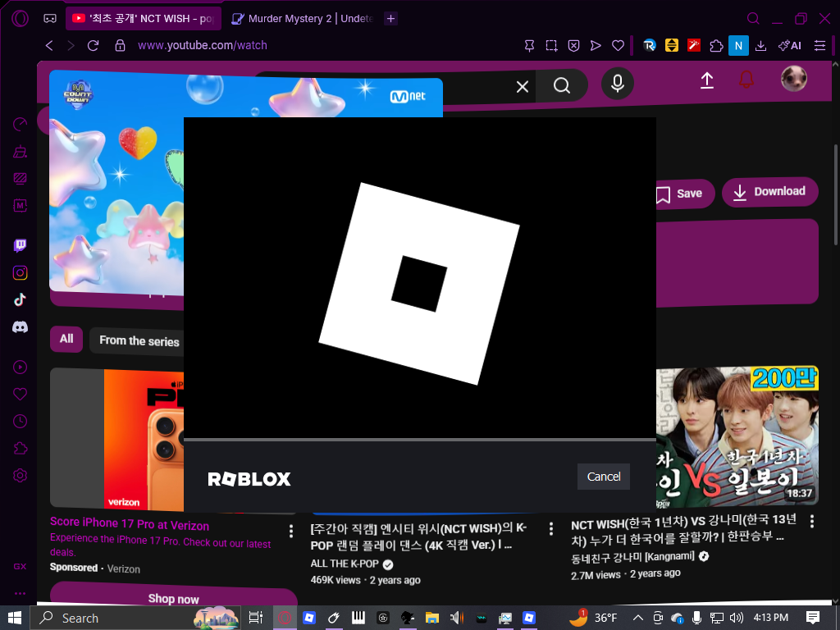
Task: Open Task View in taskbar
Action: point(256,618)
